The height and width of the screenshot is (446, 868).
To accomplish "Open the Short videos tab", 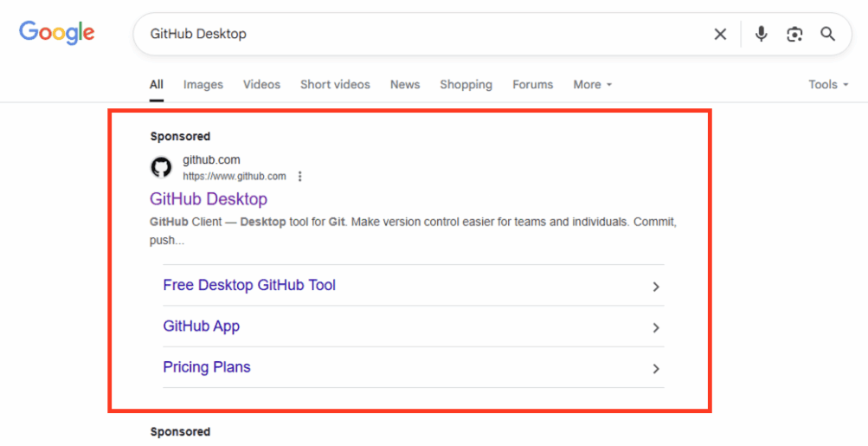I will point(335,84).
